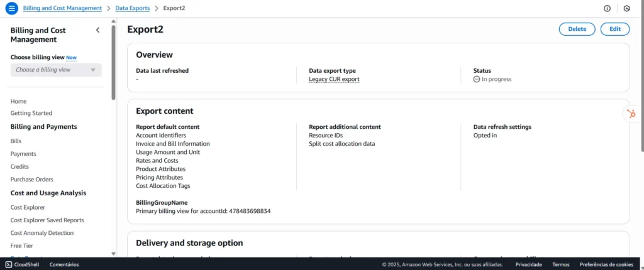Open Cost Explorer from the sidebar
Screen dimensions: 644x270
(x=28, y=207)
